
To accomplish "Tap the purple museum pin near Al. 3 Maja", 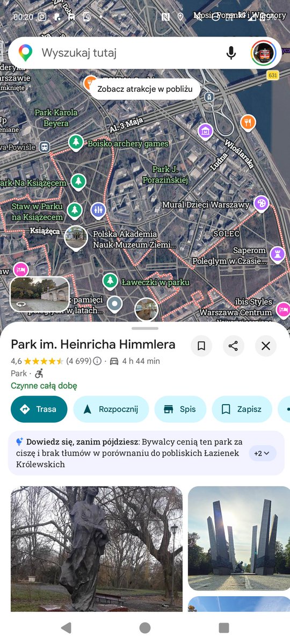I will [x=205, y=131].
